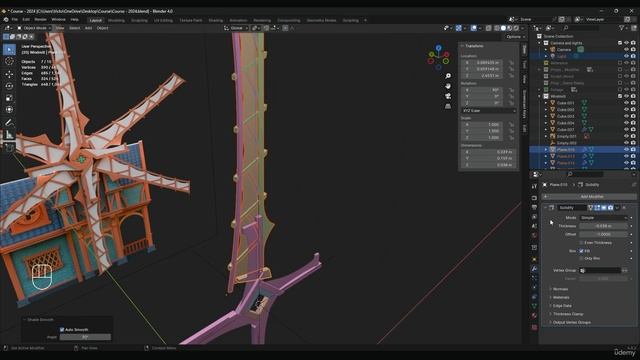
Task: Open the Tool properties tab
Action: pos(534,186)
